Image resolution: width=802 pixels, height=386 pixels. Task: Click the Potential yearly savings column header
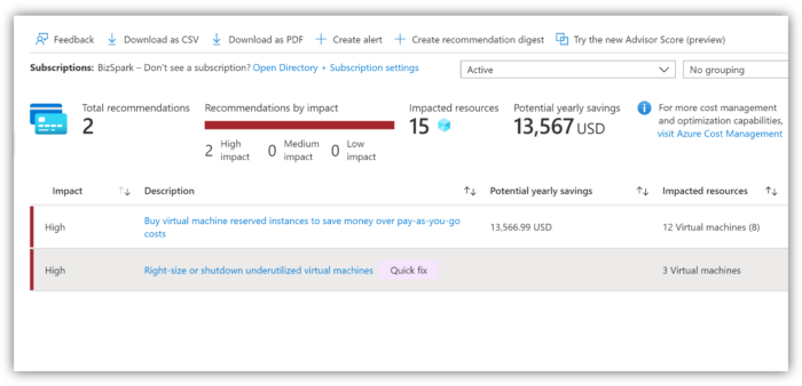(x=541, y=191)
